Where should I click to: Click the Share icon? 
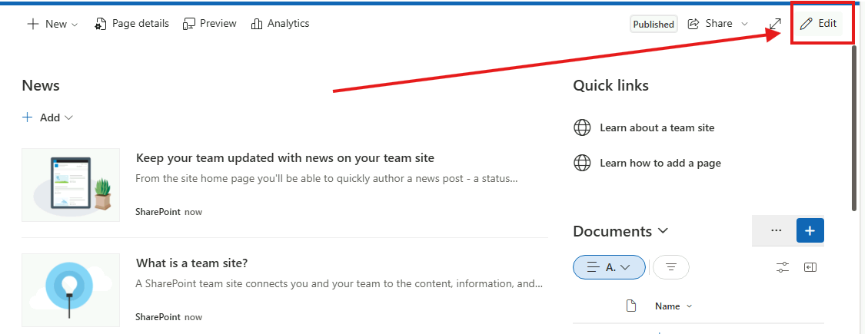pyautogui.click(x=693, y=24)
